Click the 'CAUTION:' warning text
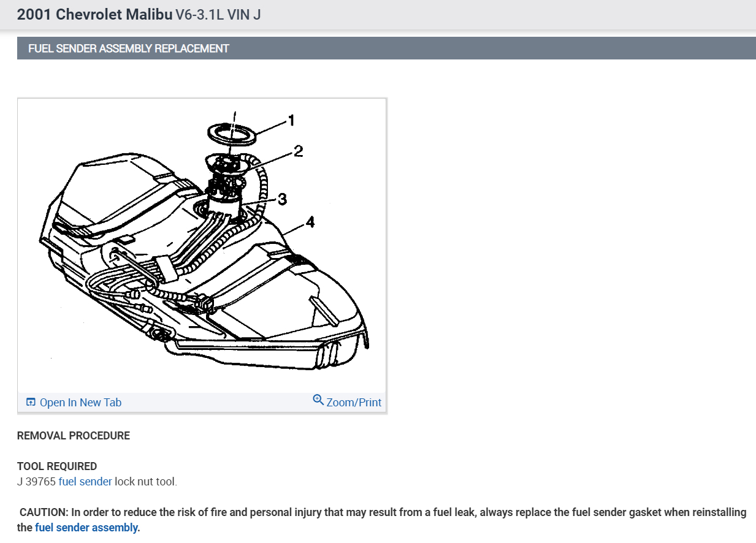This screenshot has height=543, width=756. pyautogui.click(x=44, y=512)
